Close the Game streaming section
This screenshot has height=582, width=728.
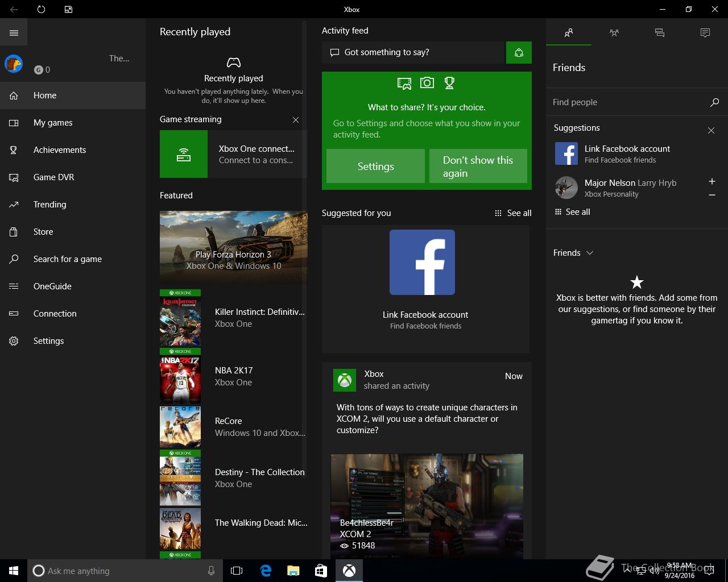pyautogui.click(x=296, y=120)
